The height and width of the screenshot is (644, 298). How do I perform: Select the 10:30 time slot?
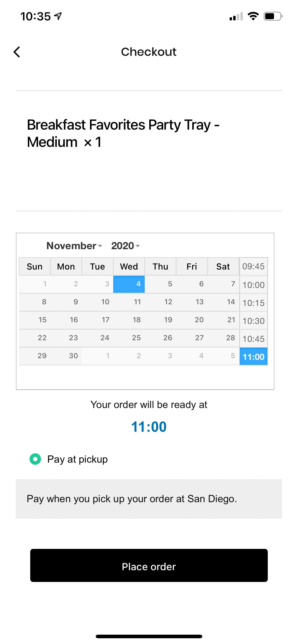253,321
